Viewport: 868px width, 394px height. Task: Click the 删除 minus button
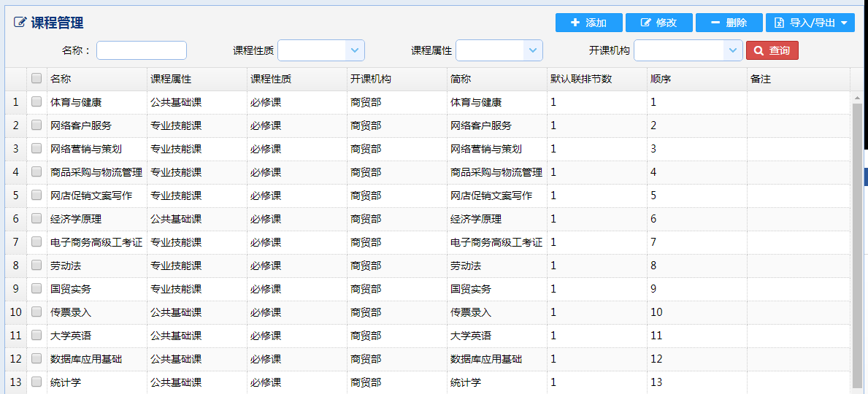729,23
